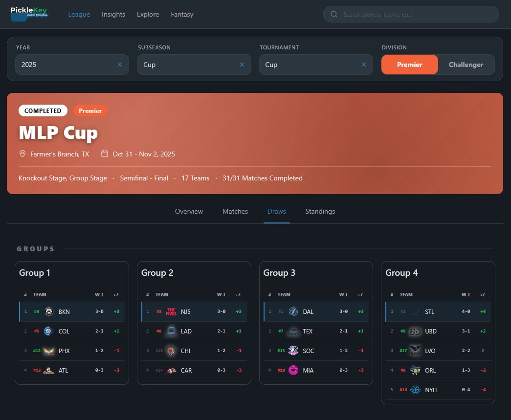The image size is (511, 420).
Task: Open the NYH team logo
Action: click(x=415, y=390)
